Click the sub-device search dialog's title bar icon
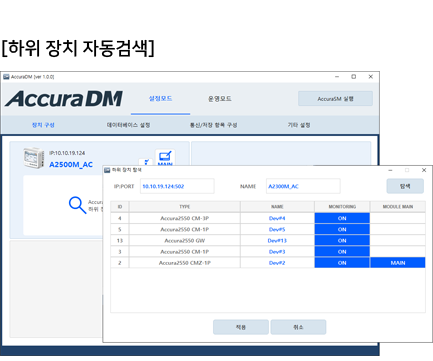Screen dimensions: 433x361 pyautogui.click(x=107, y=170)
